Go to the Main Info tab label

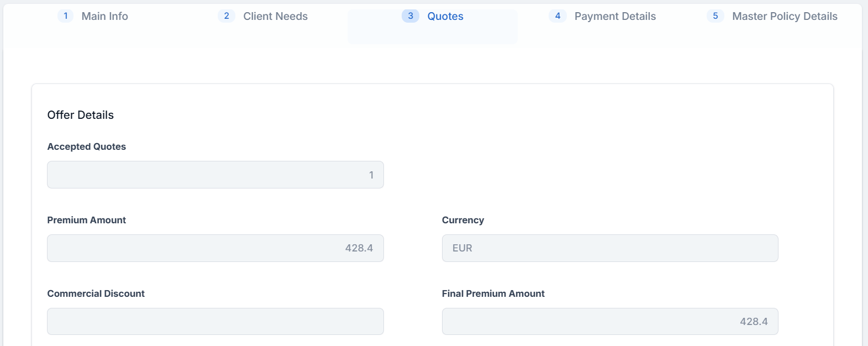(104, 17)
